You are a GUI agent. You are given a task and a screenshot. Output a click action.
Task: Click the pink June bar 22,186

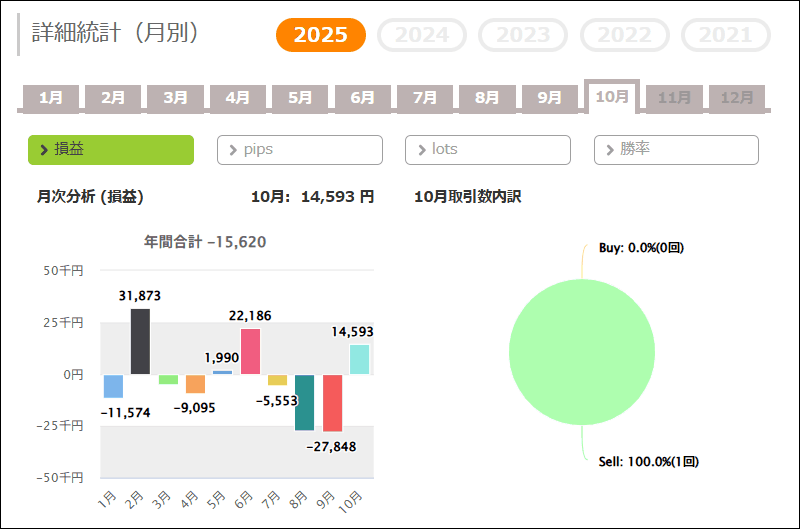250,351
